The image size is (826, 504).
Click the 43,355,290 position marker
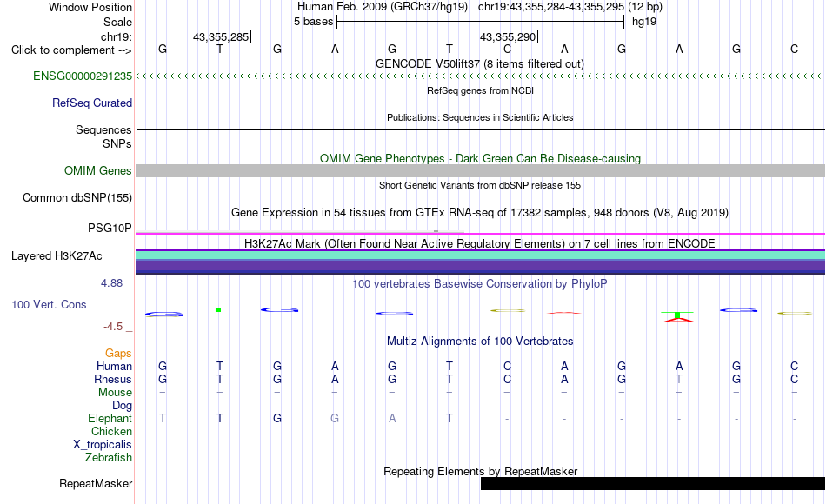click(x=508, y=36)
